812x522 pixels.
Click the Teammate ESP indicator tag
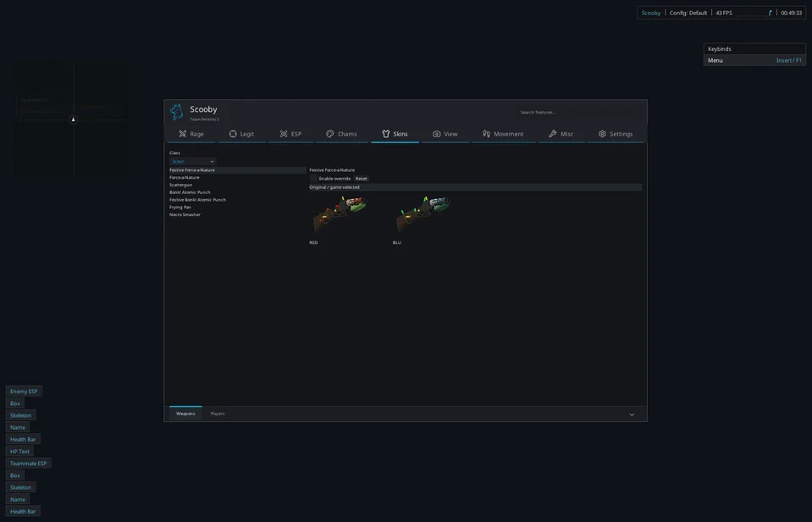pyautogui.click(x=29, y=464)
